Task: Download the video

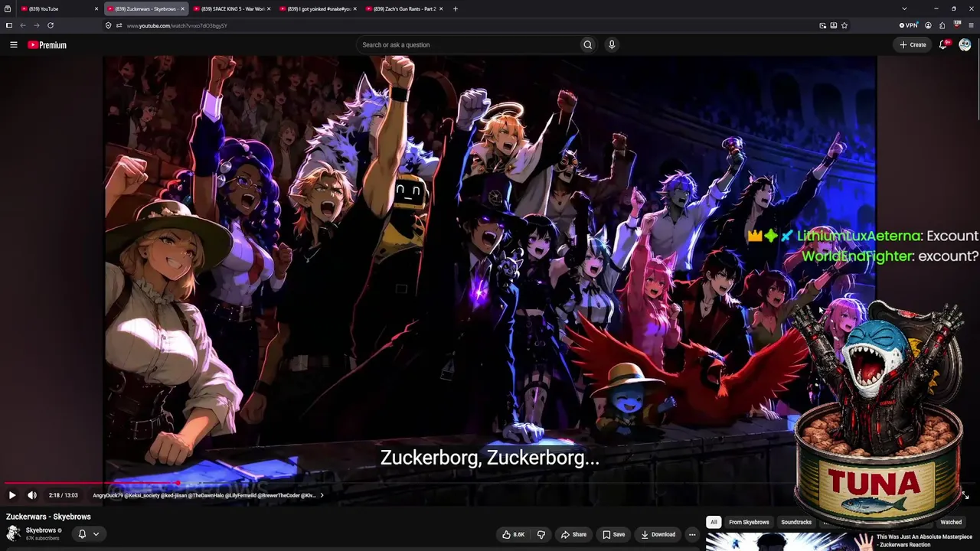Action: 658,534
